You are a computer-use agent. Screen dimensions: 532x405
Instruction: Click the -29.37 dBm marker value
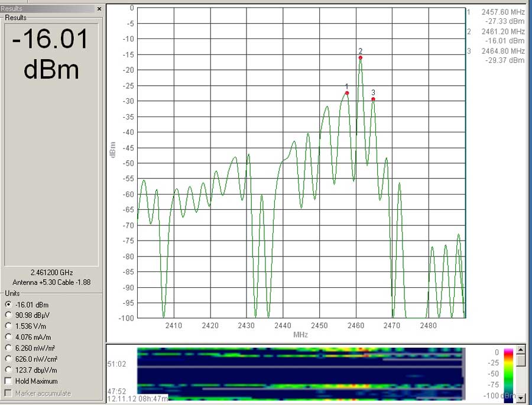505,60
